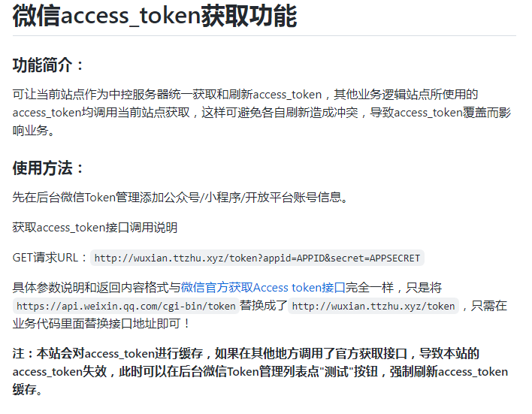The width and height of the screenshot is (532, 414).
Task: Click the bold 注 cache warning paragraph
Action: pyautogui.click(x=260, y=371)
